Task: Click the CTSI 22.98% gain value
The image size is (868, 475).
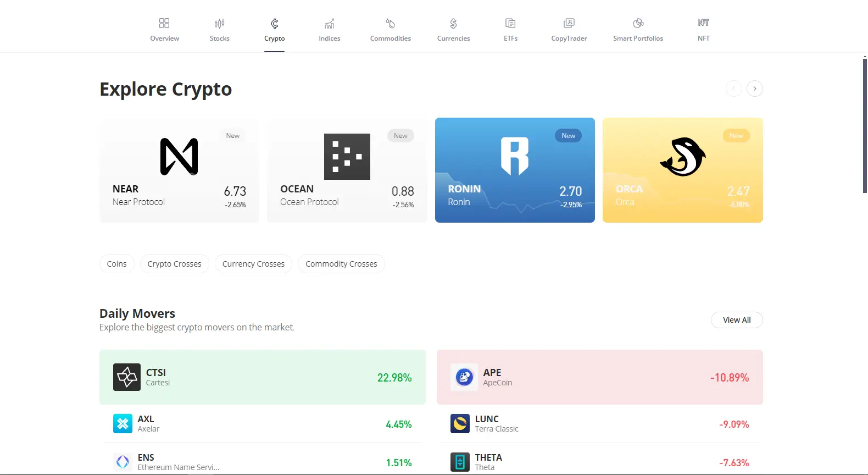Action: 394,378
